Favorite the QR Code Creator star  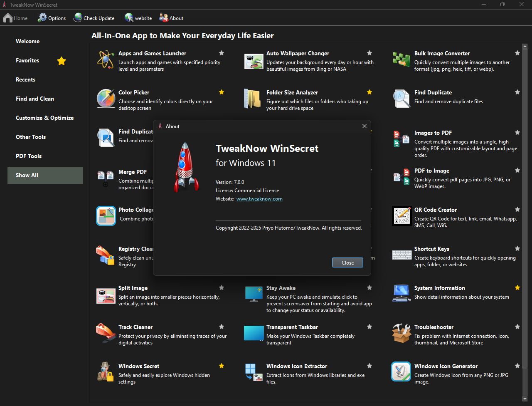pyautogui.click(x=517, y=209)
